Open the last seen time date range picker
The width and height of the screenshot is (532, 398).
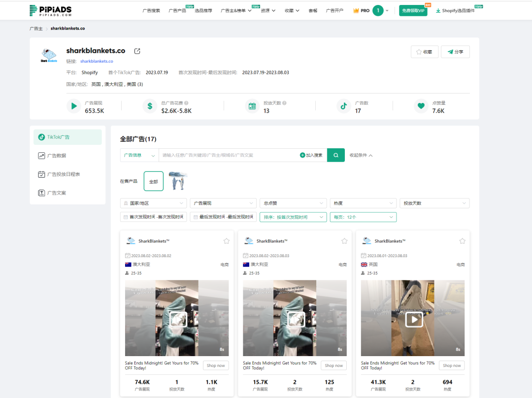(x=223, y=217)
